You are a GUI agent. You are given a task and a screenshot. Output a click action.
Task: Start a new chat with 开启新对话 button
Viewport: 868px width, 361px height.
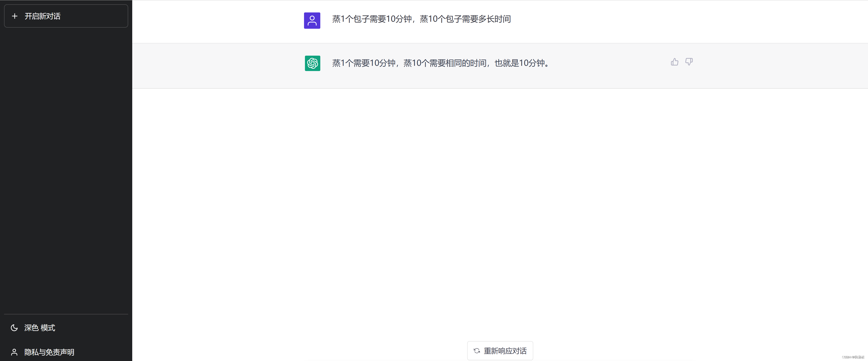point(66,16)
